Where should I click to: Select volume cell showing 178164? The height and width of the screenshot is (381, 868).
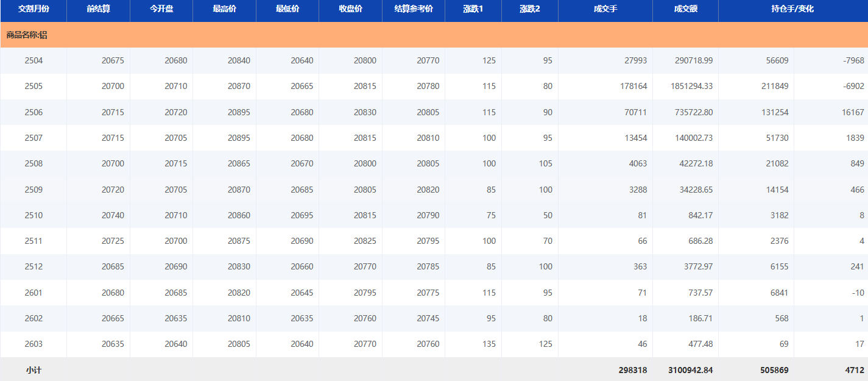coord(633,87)
